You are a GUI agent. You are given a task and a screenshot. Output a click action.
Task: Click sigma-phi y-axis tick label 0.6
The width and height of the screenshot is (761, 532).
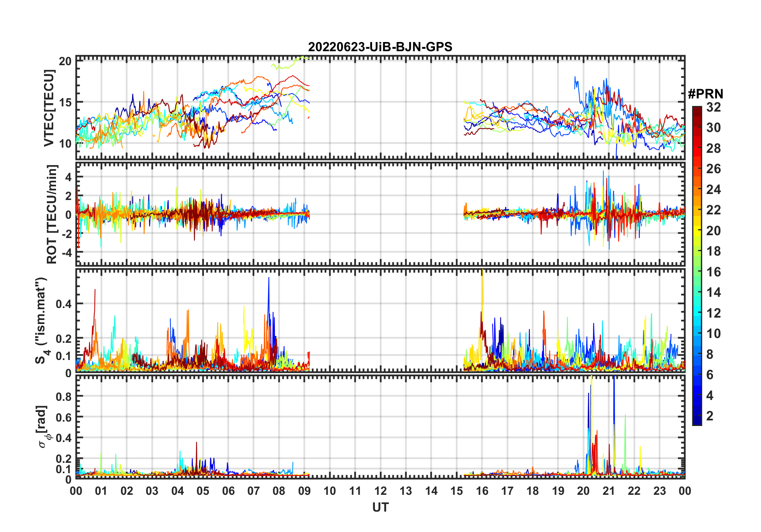pyautogui.click(x=64, y=417)
